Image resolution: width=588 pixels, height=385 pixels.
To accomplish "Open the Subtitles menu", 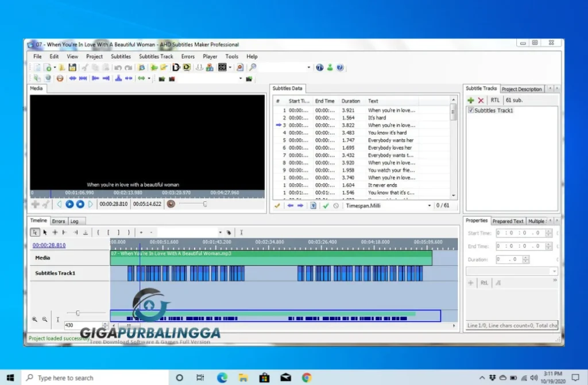I will coord(121,56).
